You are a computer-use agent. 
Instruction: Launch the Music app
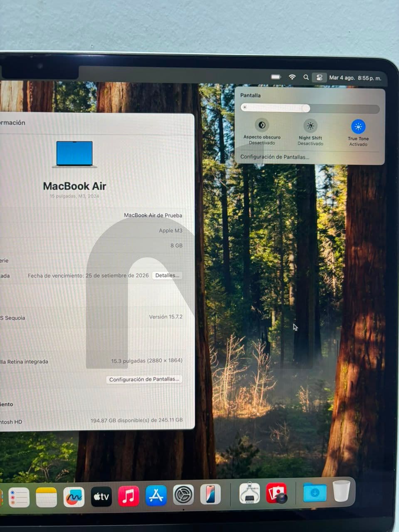click(x=128, y=496)
